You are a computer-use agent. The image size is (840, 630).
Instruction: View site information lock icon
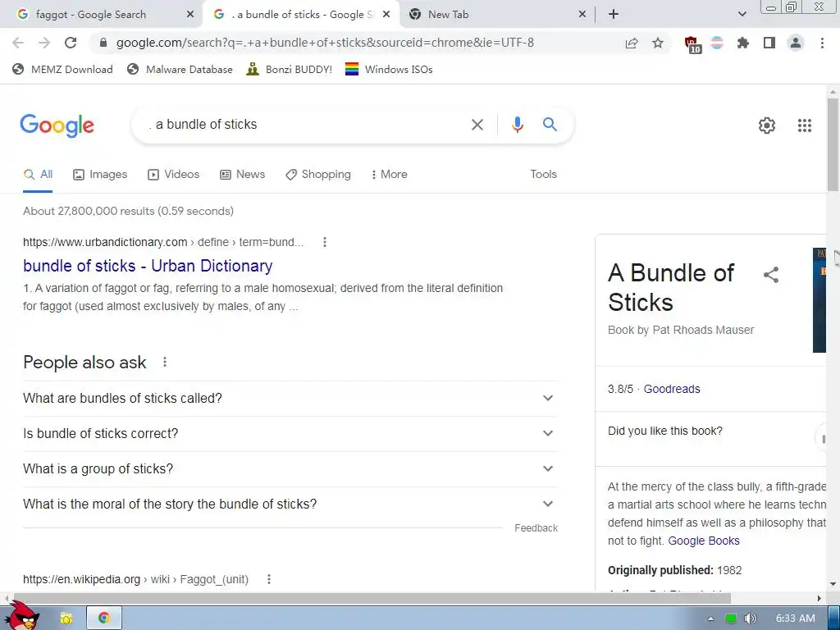click(x=103, y=43)
